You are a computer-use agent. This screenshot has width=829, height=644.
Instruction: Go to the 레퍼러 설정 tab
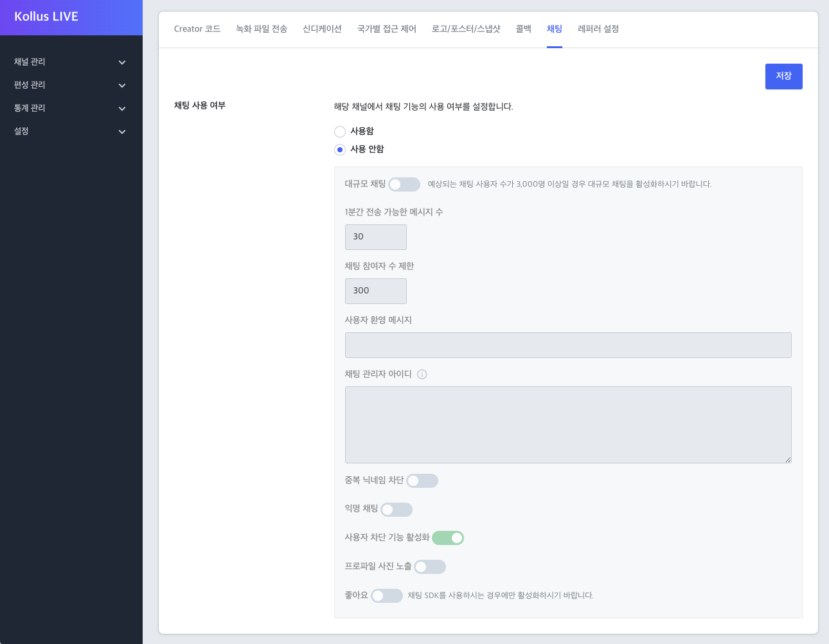click(598, 29)
